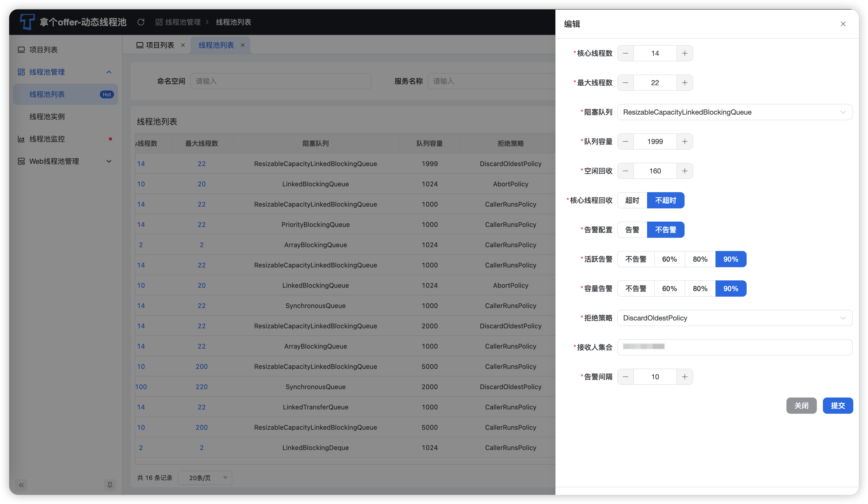Select 超时 for 核心线程回收
Image resolution: width=868 pixels, height=504 pixels.
pyautogui.click(x=632, y=200)
